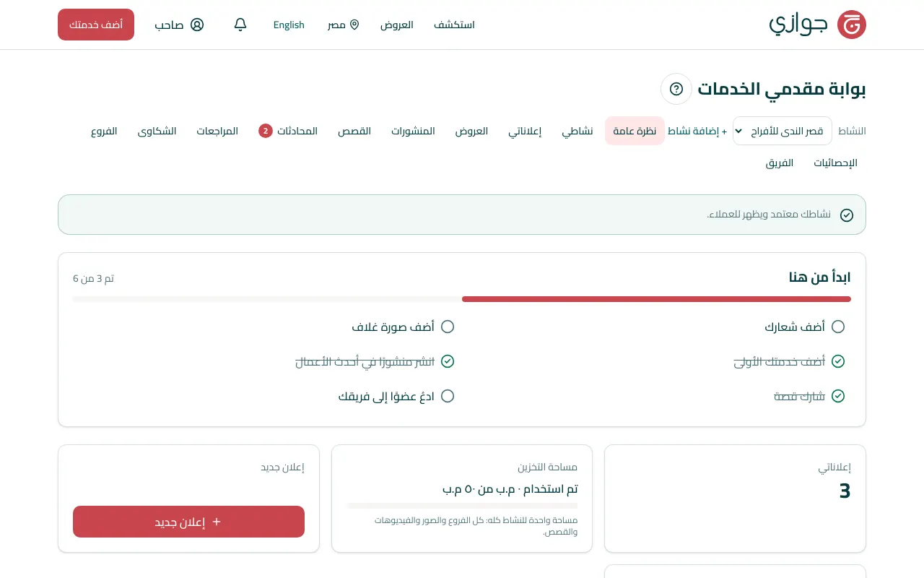Go to the العروض tab in portal
The height and width of the screenshot is (578, 924).
pos(471,131)
